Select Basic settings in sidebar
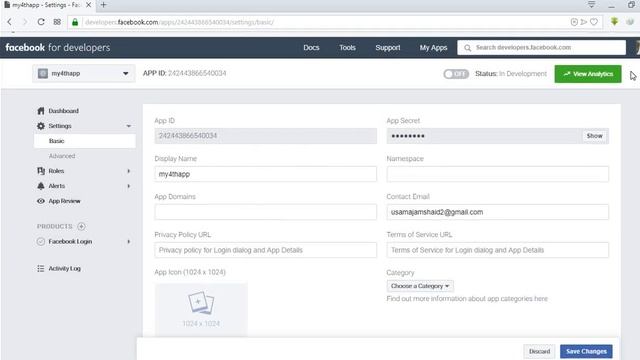Image resolution: width=640 pixels, height=360 pixels. pos(84,141)
